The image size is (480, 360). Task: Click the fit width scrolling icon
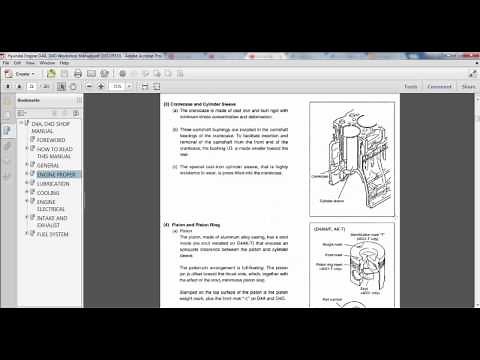click(145, 86)
